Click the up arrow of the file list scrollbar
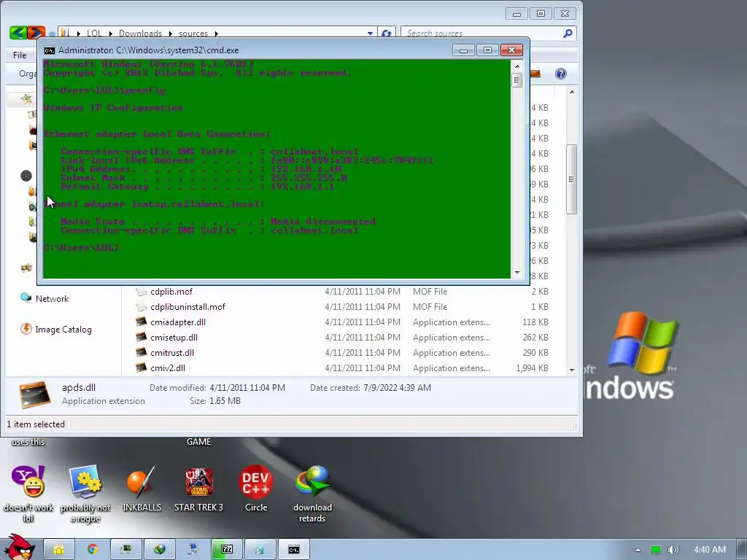747x560 pixels. pyautogui.click(x=572, y=92)
